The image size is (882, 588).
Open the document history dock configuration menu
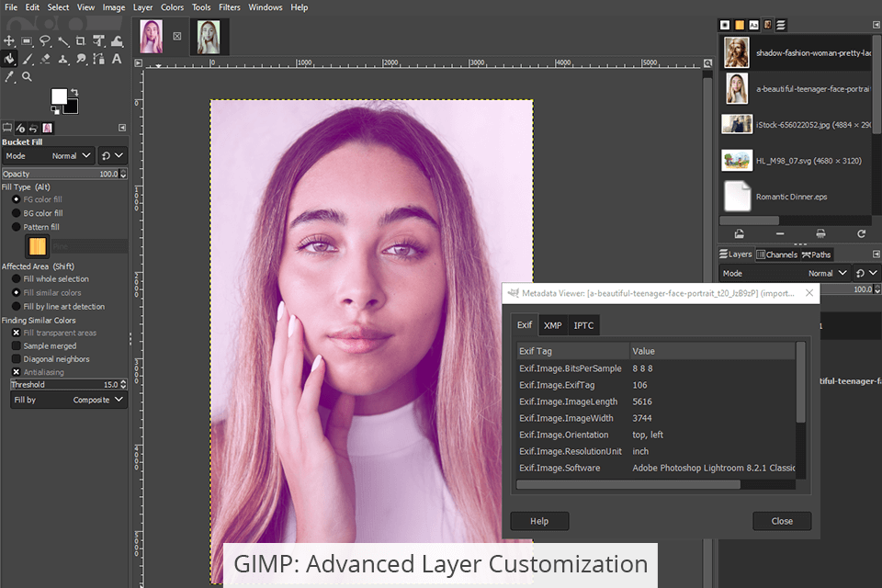point(876,25)
